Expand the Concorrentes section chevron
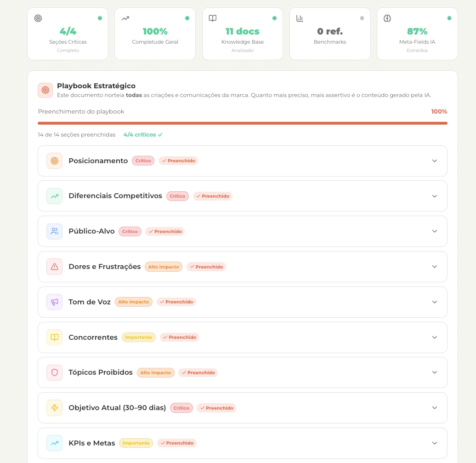Image resolution: width=476 pixels, height=463 pixels. point(434,337)
